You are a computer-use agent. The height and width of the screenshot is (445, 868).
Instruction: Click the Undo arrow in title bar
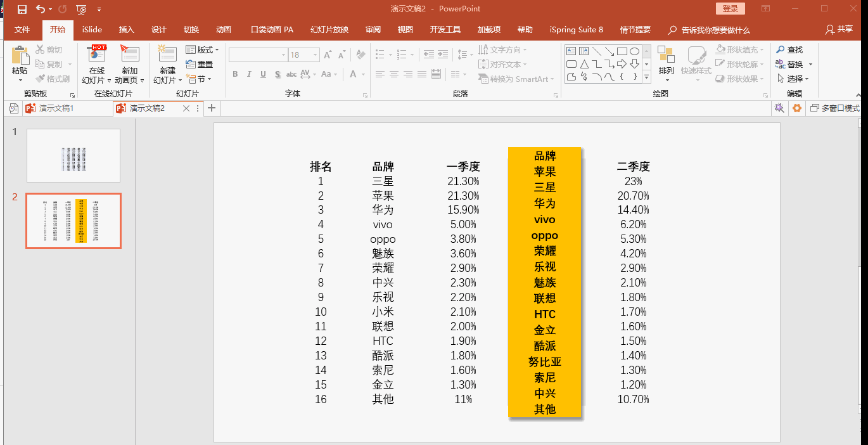[x=41, y=9]
